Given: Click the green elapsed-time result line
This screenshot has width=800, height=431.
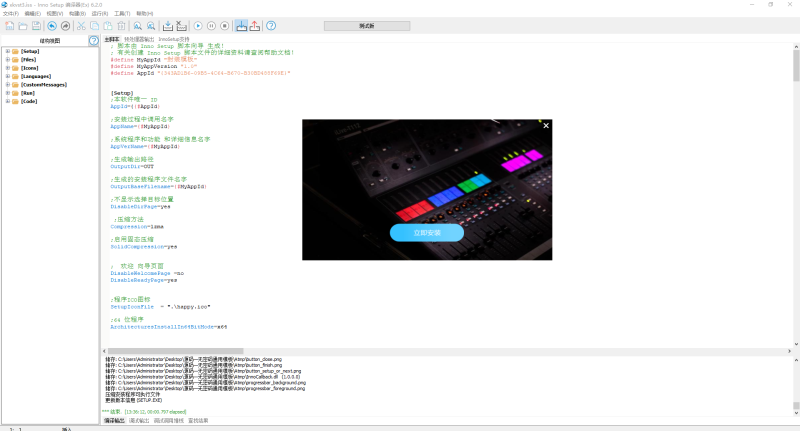Looking at the screenshot, I should point(144,412).
